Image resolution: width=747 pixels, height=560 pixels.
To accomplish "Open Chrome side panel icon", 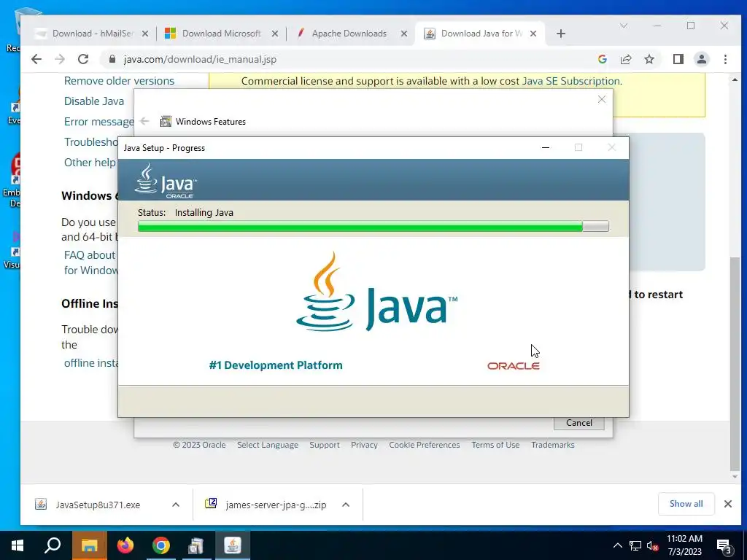I will 678,59.
